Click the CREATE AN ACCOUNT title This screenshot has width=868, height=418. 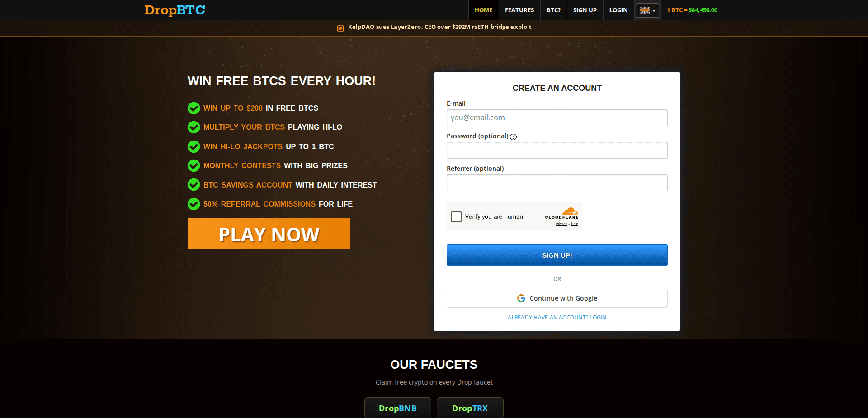tap(557, 88)
